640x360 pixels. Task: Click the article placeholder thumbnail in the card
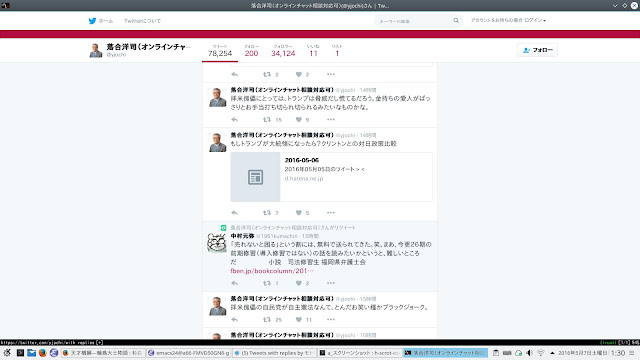tap(255, 177)
